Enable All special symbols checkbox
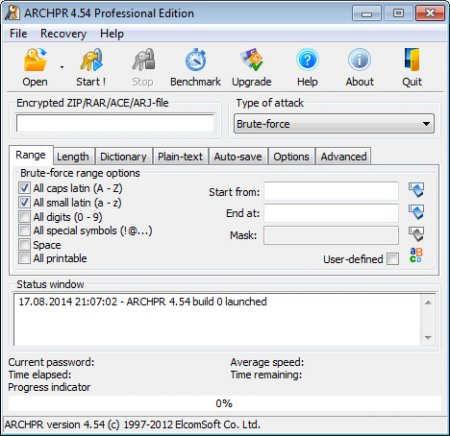Image resolution: width=450 pixels, height=436 pixels. (24, 230)
